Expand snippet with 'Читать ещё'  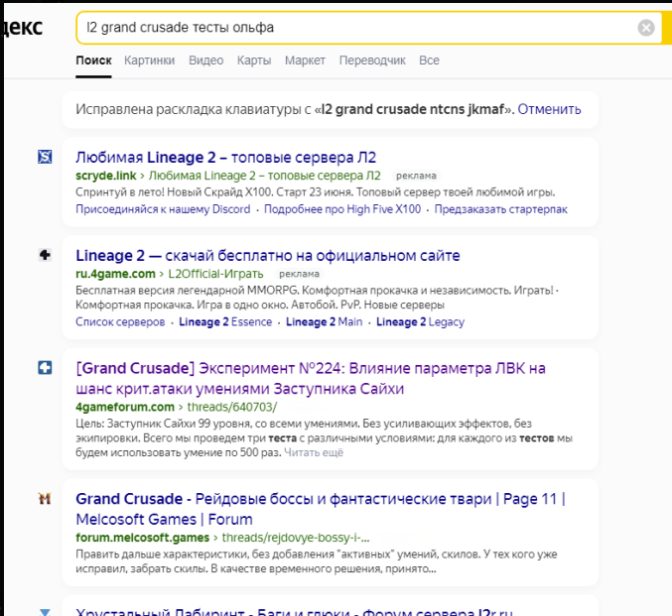314,452
